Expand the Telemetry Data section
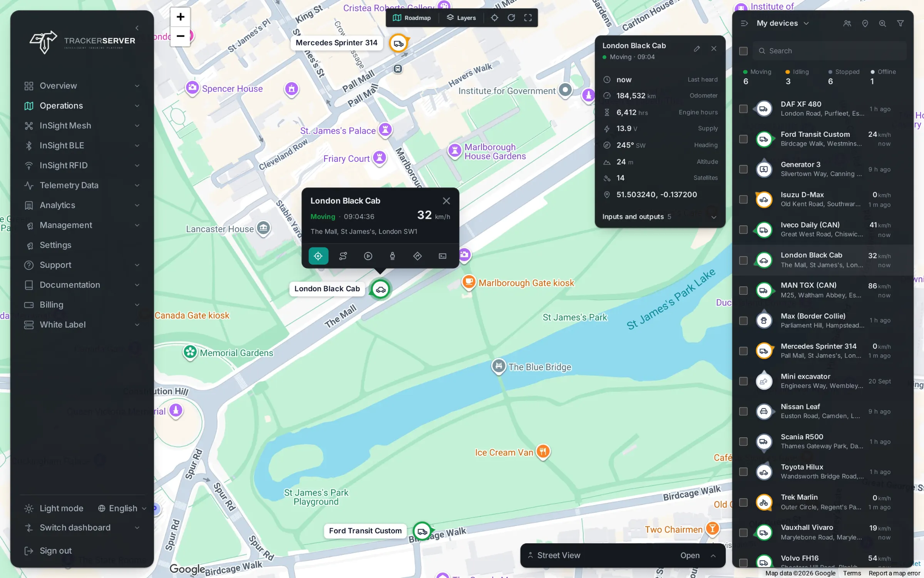Viewport: 924px width, 578px height. pos(82,185)
